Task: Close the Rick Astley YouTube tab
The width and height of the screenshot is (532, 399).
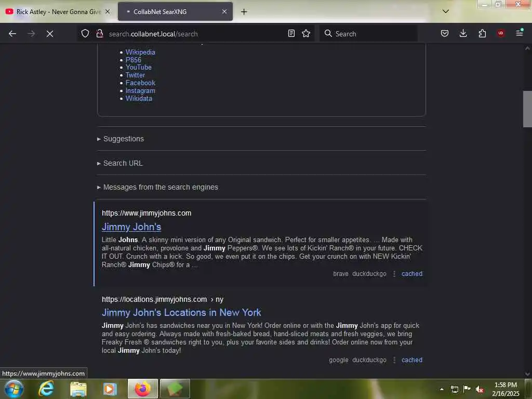Action: coord(108,11)
